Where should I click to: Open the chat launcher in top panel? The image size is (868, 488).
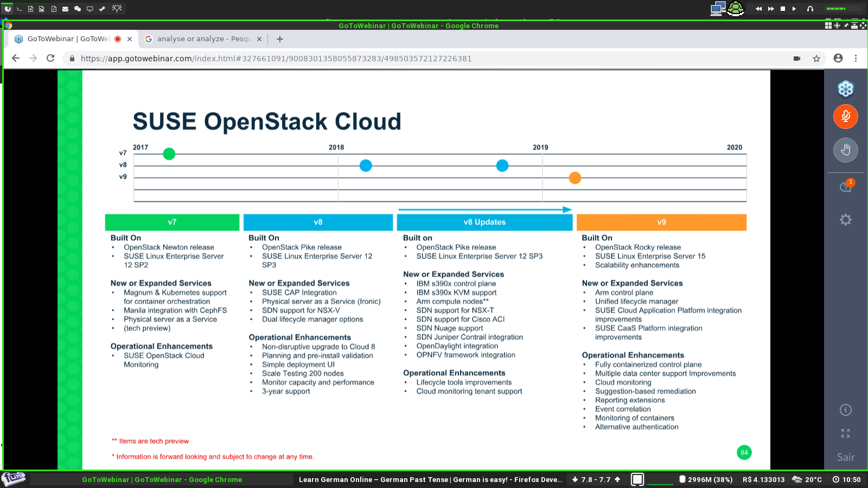click(78, 9)
